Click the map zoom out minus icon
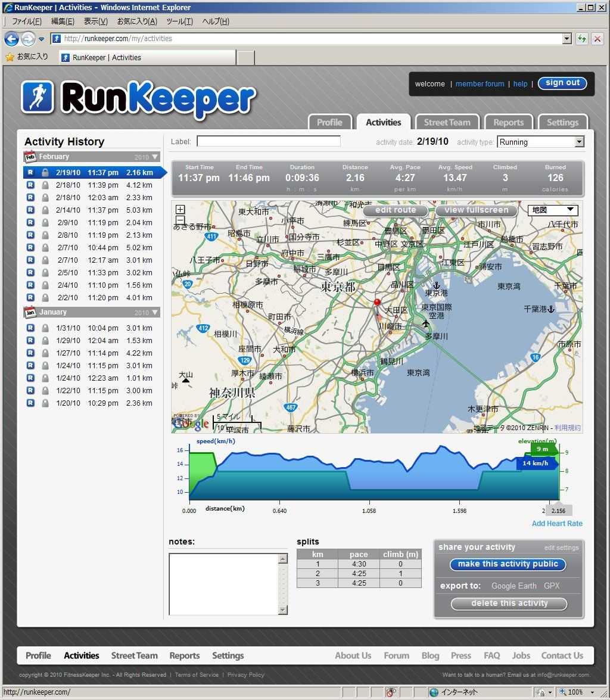The width and height of the screenshot is (610, 700). pyautogui.click(x=180, y=220)
